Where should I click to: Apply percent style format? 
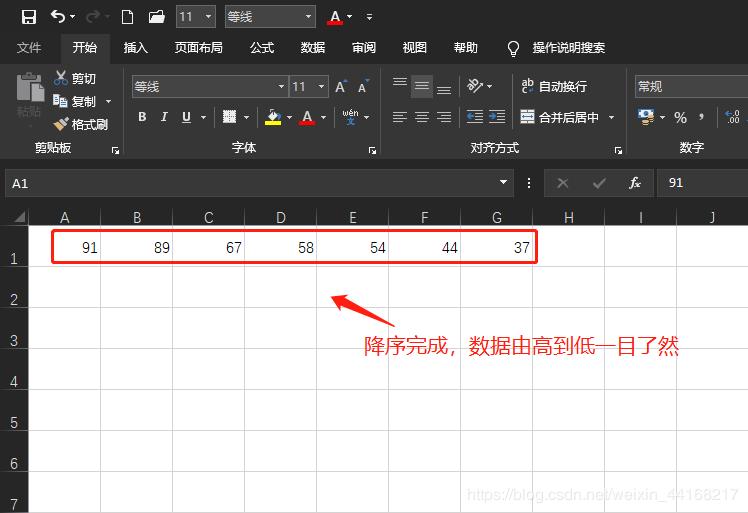coord(681,117)
